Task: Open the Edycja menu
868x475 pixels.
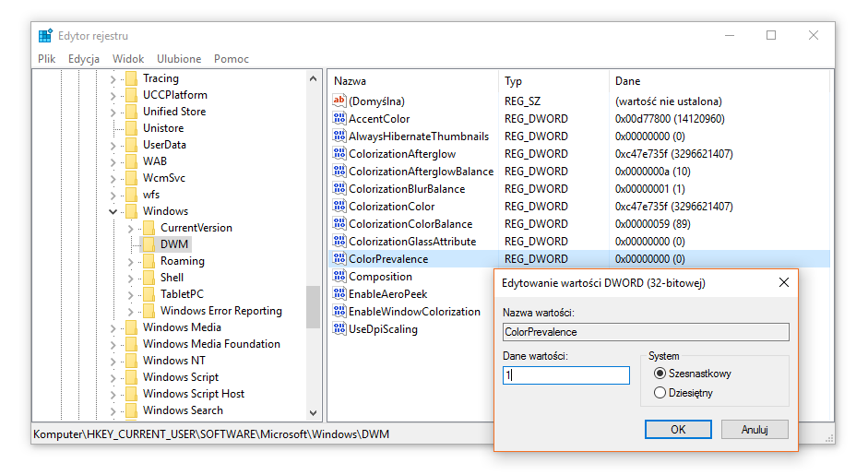Action: coord(84,59)
